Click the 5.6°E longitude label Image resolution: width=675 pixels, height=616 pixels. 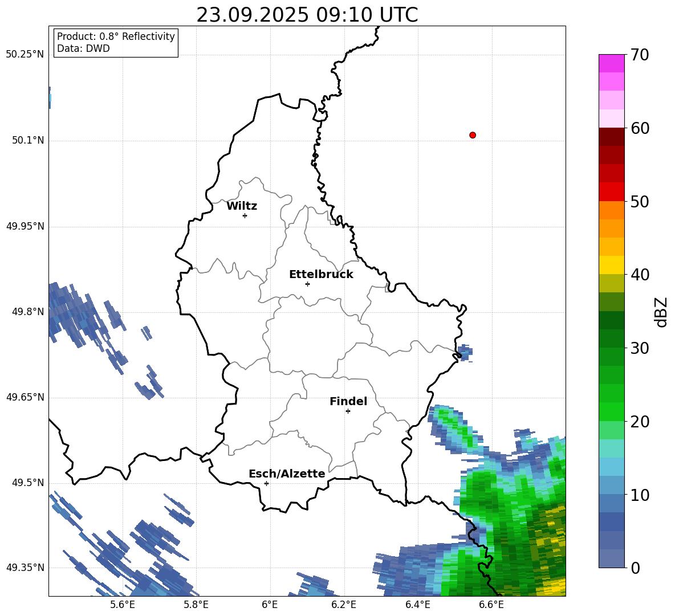click(x=123, y=605)
